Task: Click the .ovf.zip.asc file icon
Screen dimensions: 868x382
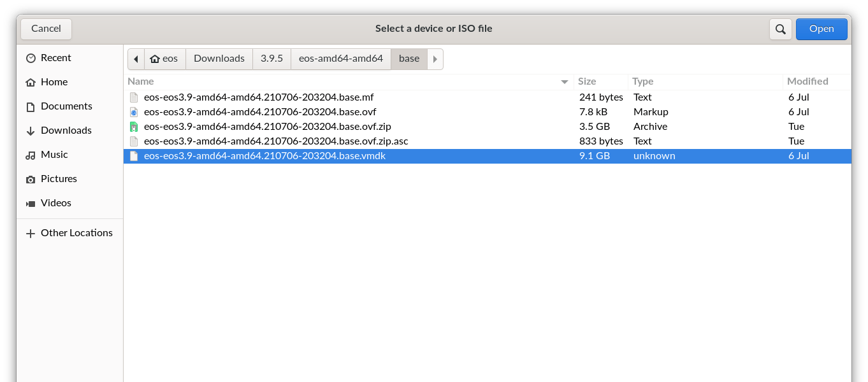Action: point(134,141)
